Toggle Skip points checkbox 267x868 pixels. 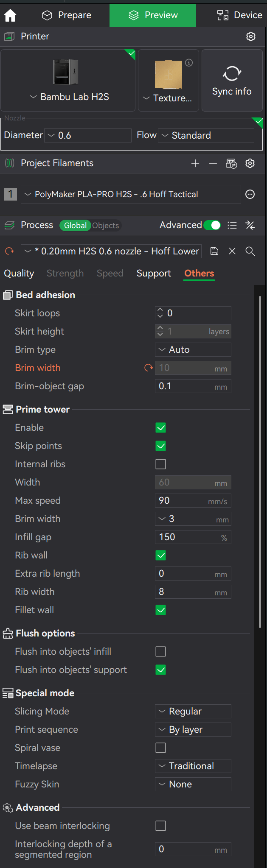point(161,446)
